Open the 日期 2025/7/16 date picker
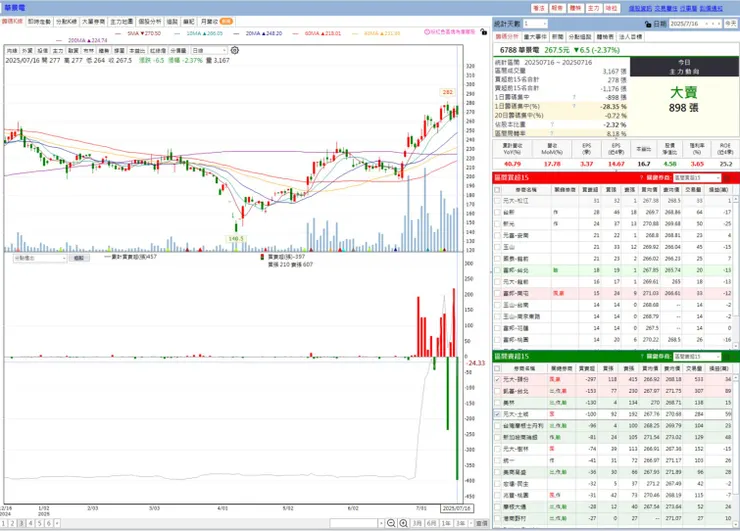The width and height of the screenshot is (740, 531). point(695,24)
